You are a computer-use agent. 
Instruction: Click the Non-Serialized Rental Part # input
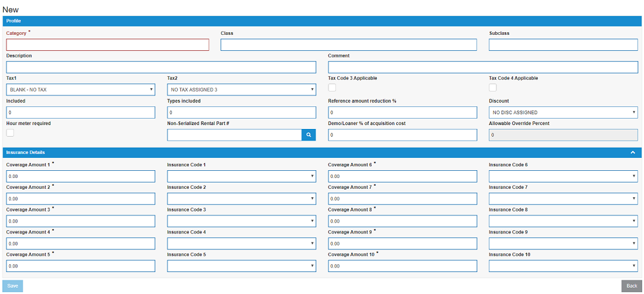(x=234, y=135)
